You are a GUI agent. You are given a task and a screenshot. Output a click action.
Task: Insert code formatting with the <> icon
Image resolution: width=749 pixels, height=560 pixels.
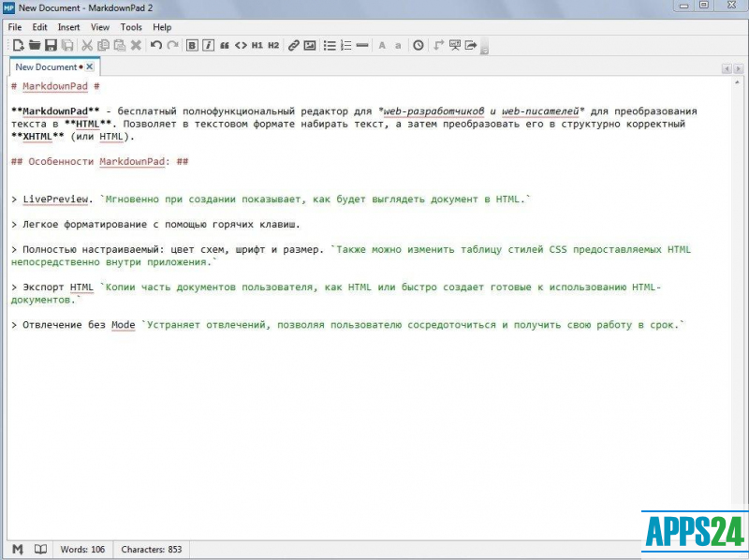pos(241,45)
